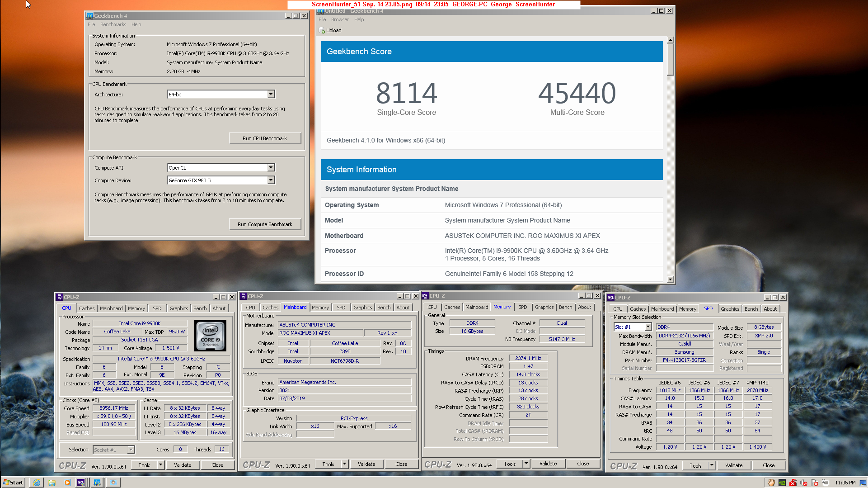
Task: Expand Tools arrow in CPU-Z SPD window
Action: click(712, 465)
